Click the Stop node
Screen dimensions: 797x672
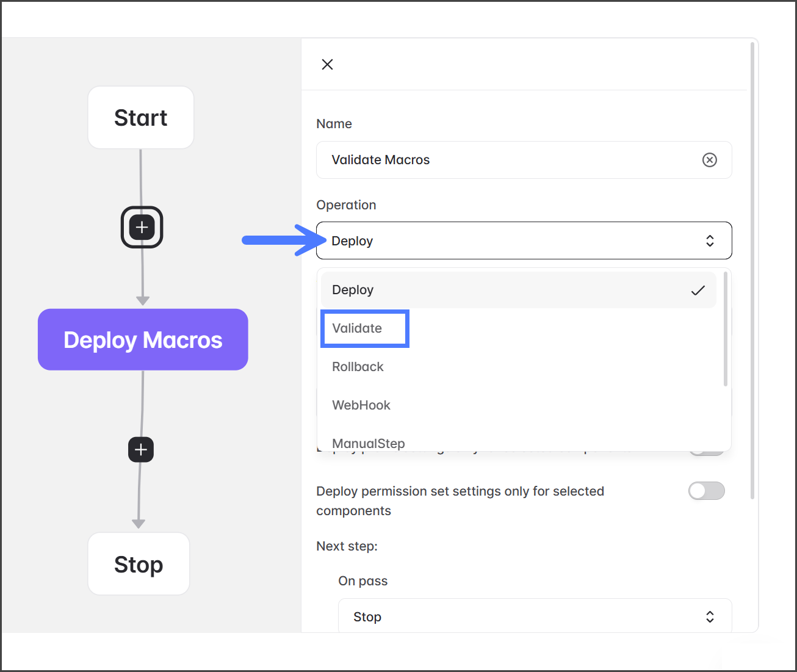point(139,565)
